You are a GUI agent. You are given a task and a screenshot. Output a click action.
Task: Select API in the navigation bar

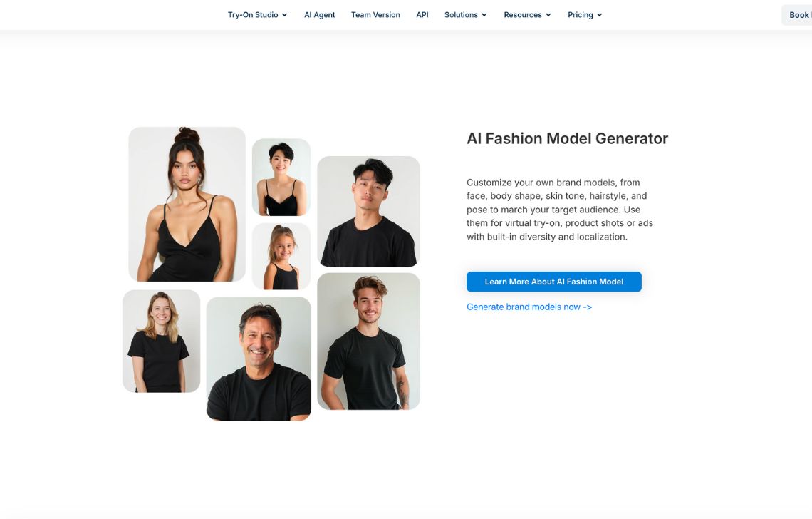[422, 15]
